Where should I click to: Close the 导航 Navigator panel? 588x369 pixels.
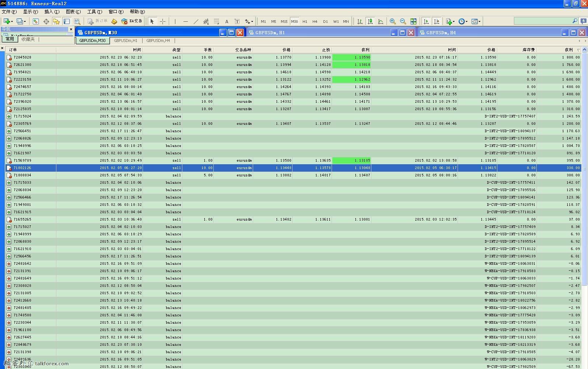coord(71,29)
